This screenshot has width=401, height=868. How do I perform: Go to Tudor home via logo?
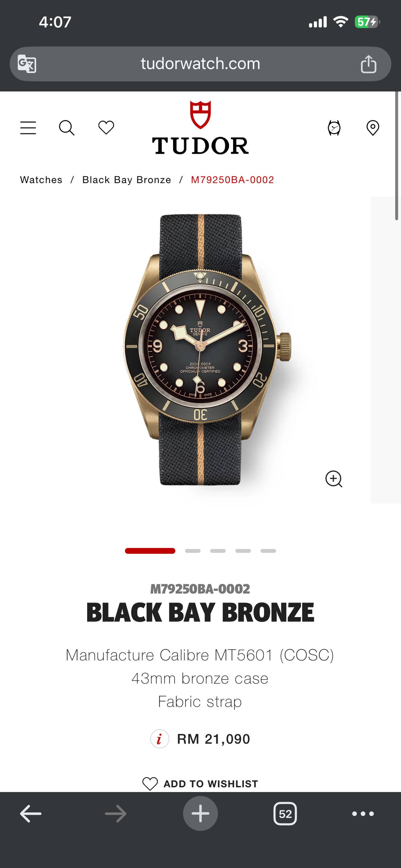200,127
